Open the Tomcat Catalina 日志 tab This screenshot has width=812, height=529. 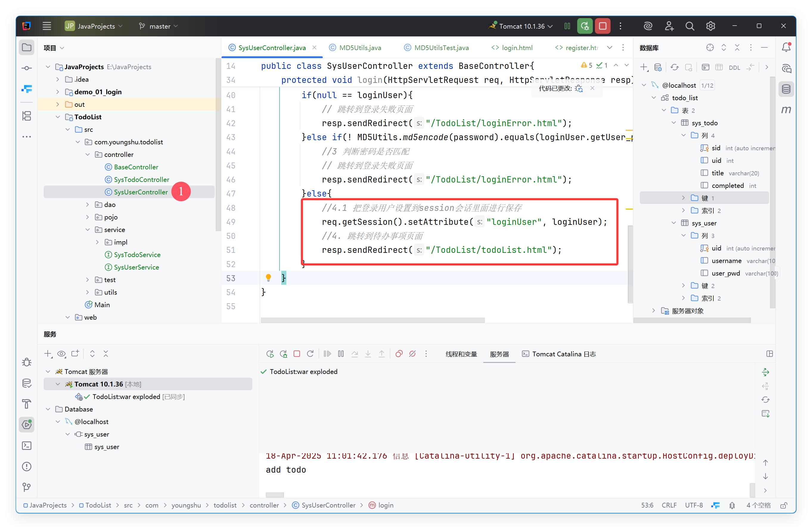(559, 354)
